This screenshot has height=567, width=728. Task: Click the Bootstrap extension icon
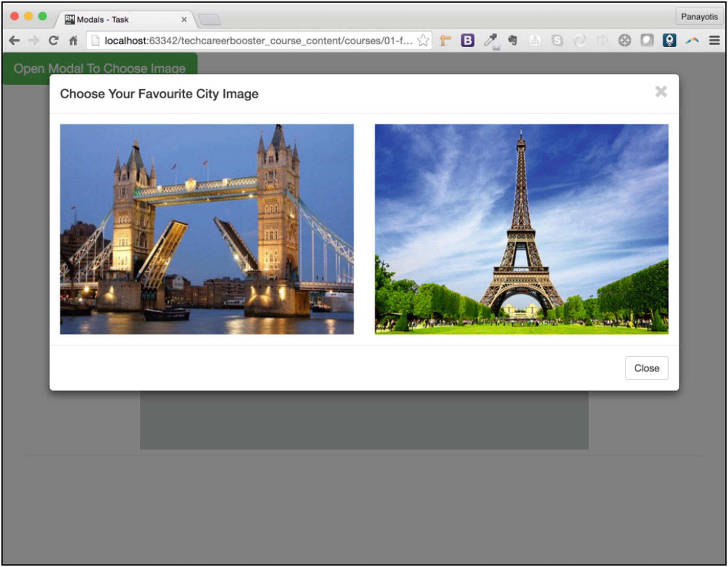(x=467, y=40)
